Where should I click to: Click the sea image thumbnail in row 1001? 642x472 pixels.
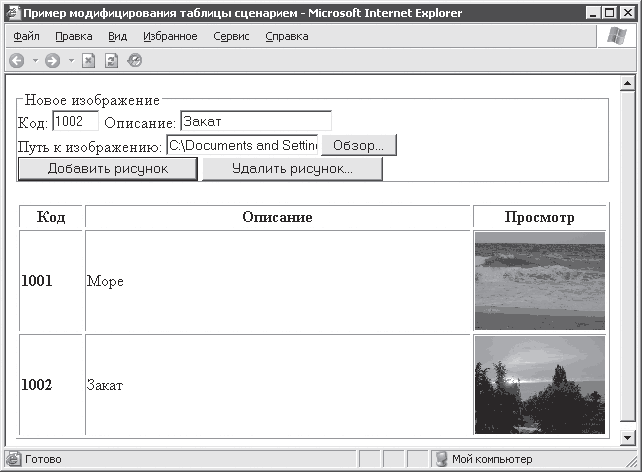pos(539,281)
